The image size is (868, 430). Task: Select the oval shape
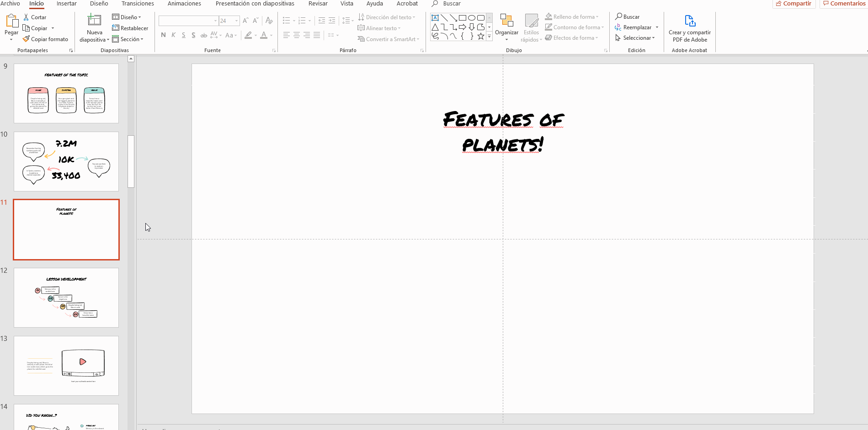point(472,18)
